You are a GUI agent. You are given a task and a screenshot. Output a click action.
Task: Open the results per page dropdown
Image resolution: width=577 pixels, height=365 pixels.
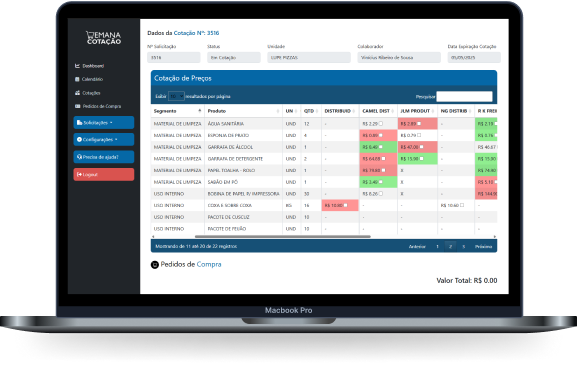[176, 96]
